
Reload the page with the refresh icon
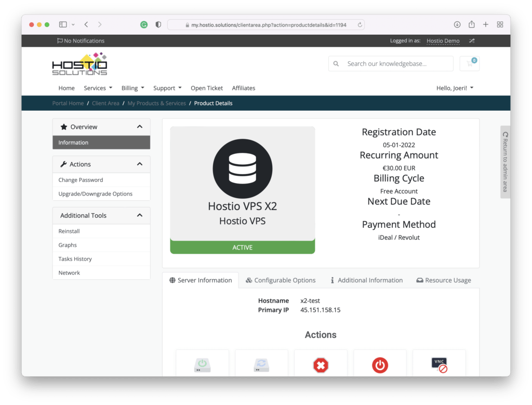click(360, 25)
